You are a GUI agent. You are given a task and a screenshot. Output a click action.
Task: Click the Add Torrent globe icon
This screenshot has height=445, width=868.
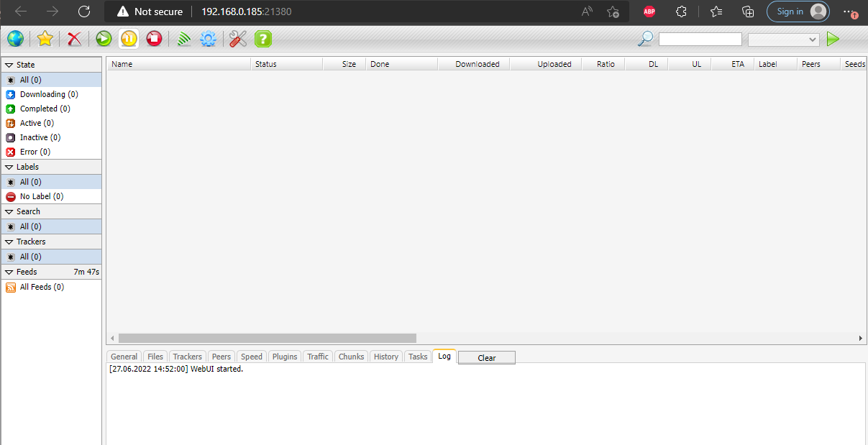15,39
